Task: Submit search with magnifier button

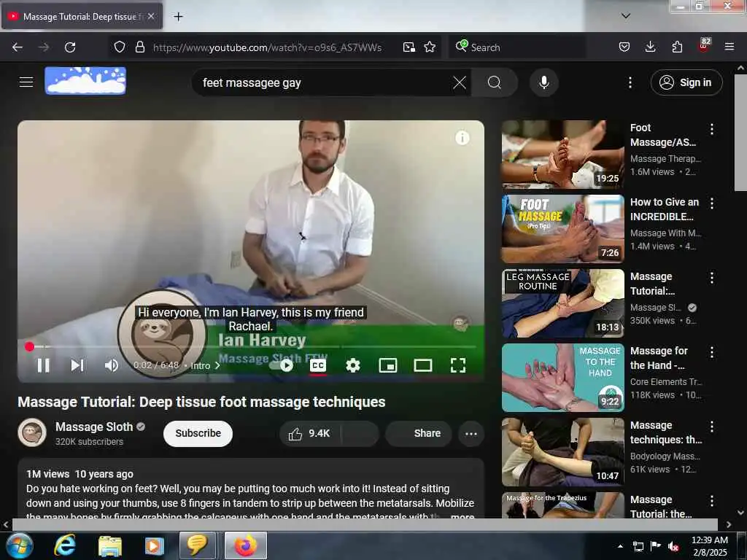Action: coord(495,82)
